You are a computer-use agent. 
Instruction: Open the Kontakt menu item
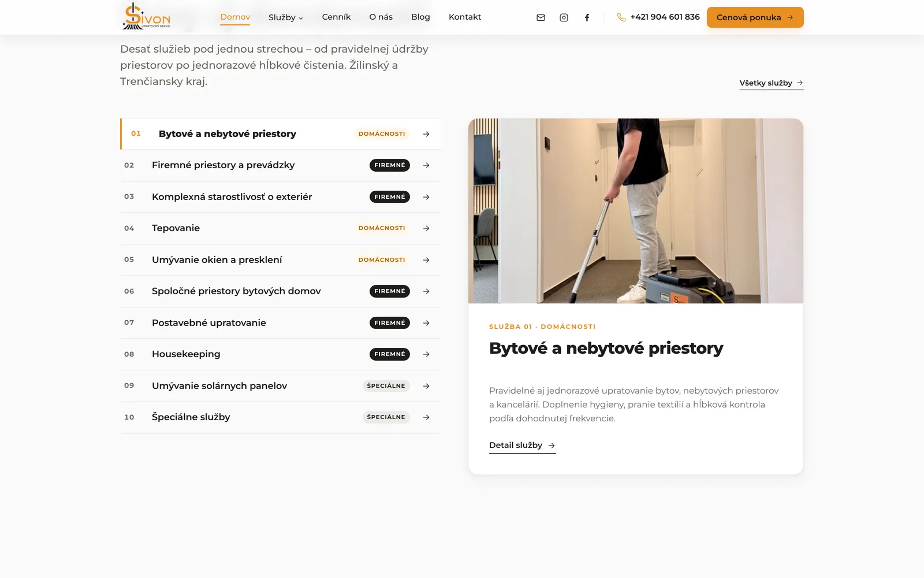pyautogui.click(x=465, y=17)
